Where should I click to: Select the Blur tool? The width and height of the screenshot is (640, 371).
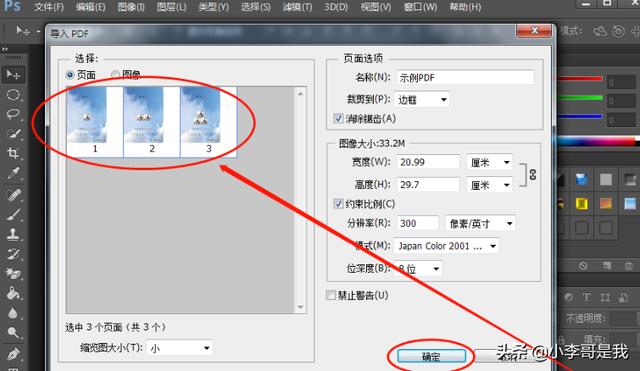(13, 313)
